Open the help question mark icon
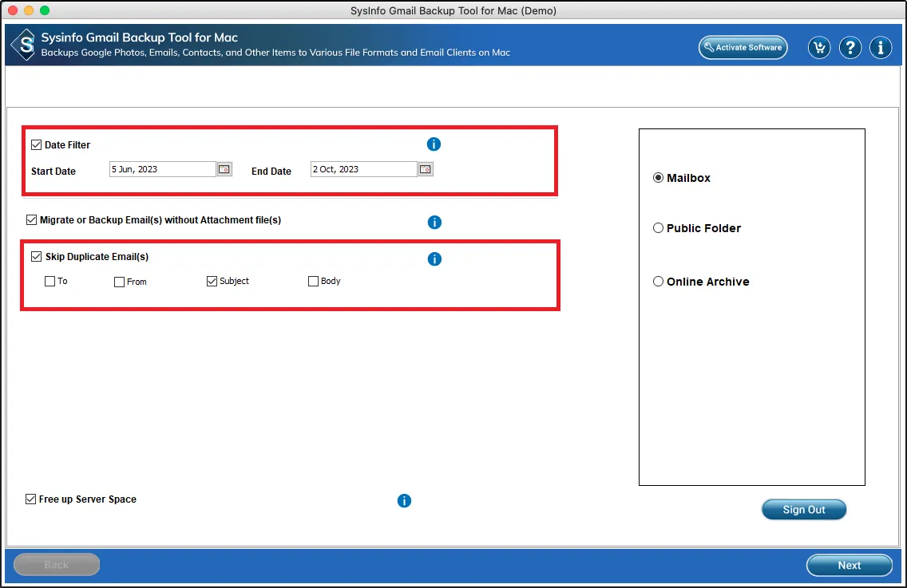 tap(850, 47)
